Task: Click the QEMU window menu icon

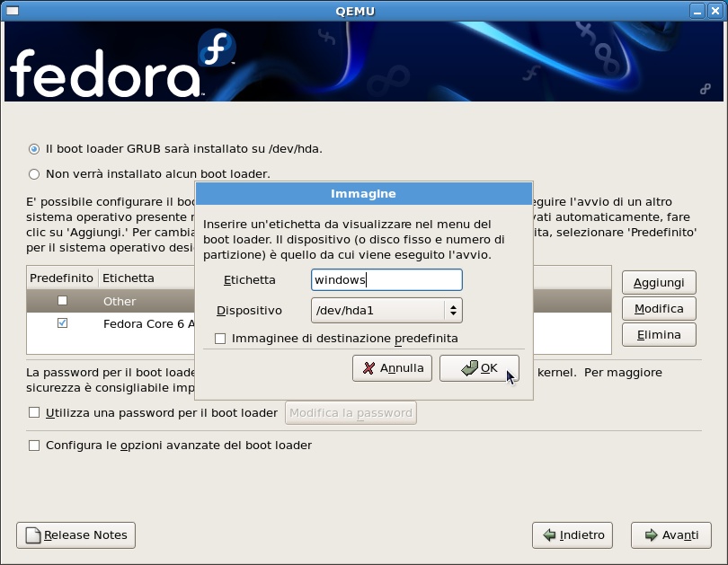Action: pos(13,10)
